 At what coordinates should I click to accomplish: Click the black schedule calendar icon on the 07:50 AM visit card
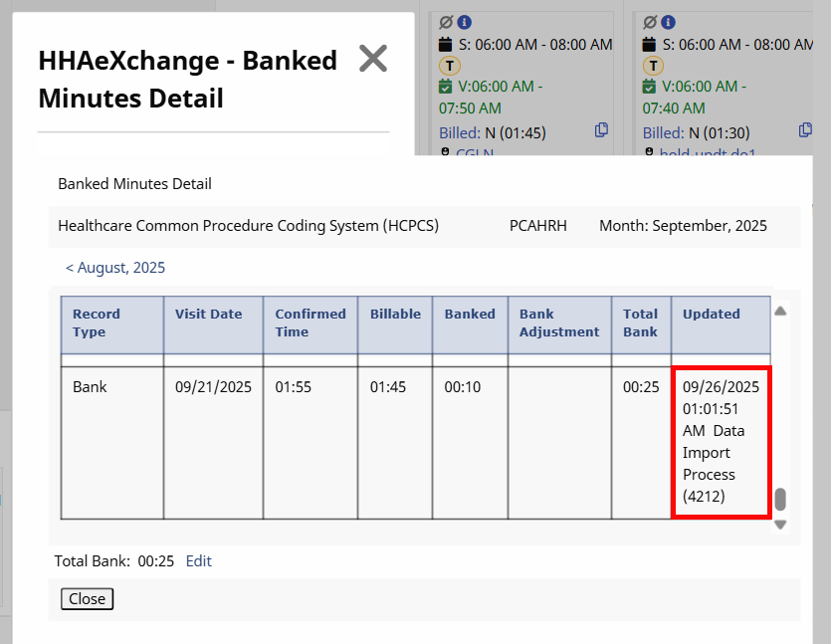coord(446,44)
